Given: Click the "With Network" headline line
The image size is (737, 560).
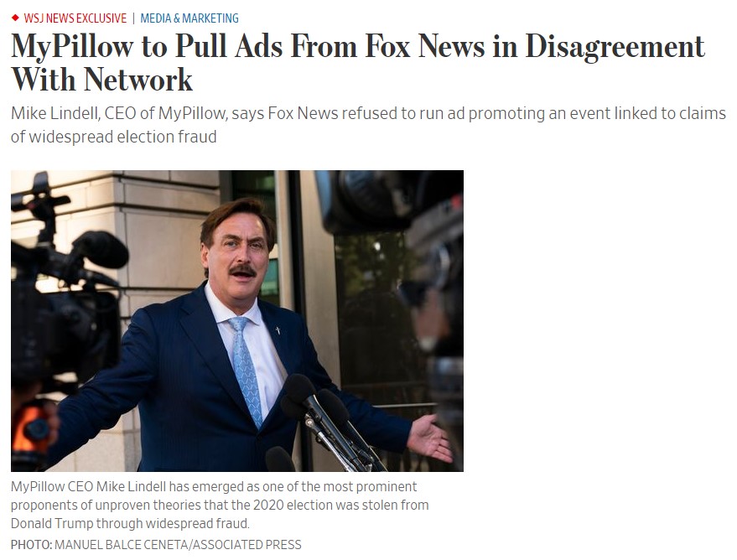Looking at the screenshot, I should pos(101,80).
